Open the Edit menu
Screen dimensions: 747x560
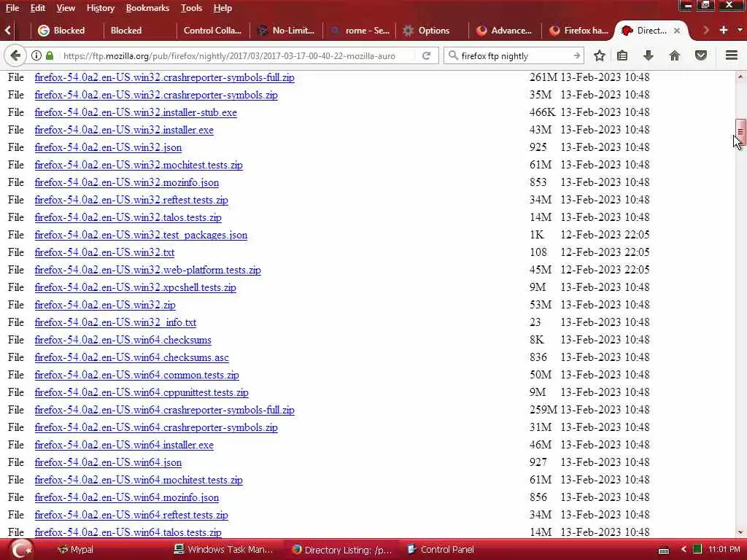(38, 8)
